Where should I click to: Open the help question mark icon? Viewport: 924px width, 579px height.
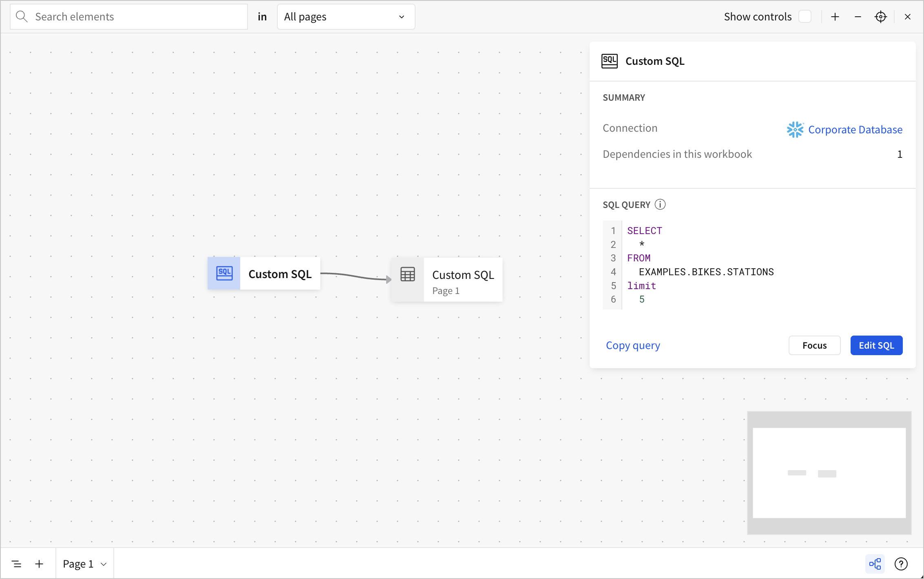coord(901,564)
